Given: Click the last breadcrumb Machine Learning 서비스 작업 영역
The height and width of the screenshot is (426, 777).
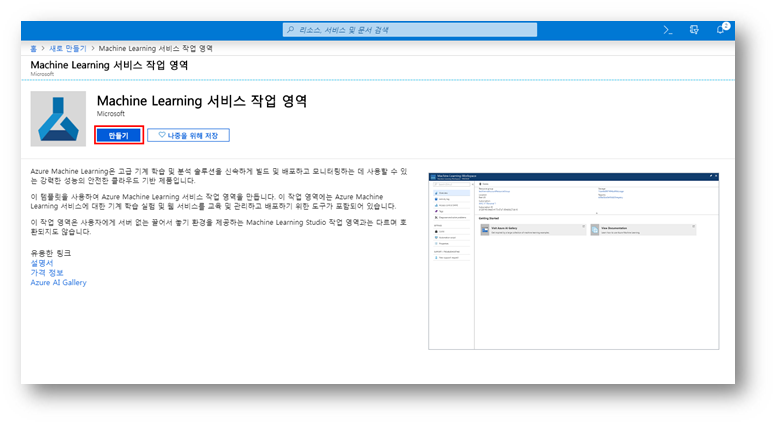Looking at the screenshot, I should [x=156, y=49].
